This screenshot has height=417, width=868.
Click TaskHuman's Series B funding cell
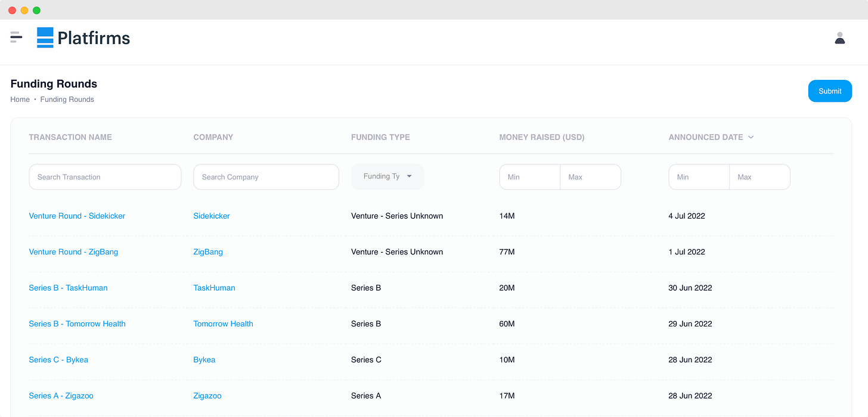(366, 288)
